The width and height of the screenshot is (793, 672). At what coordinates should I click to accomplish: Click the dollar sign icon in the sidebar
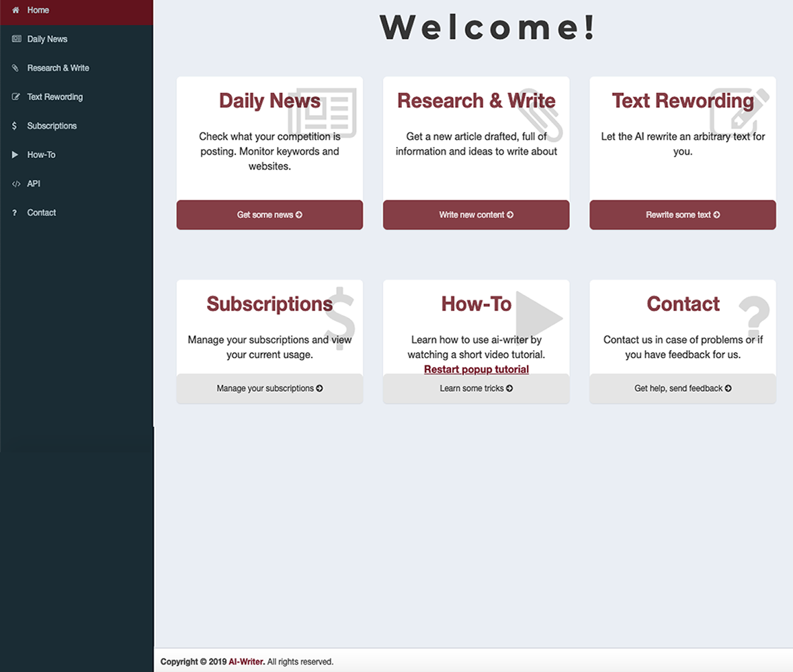tap(14, 126)
